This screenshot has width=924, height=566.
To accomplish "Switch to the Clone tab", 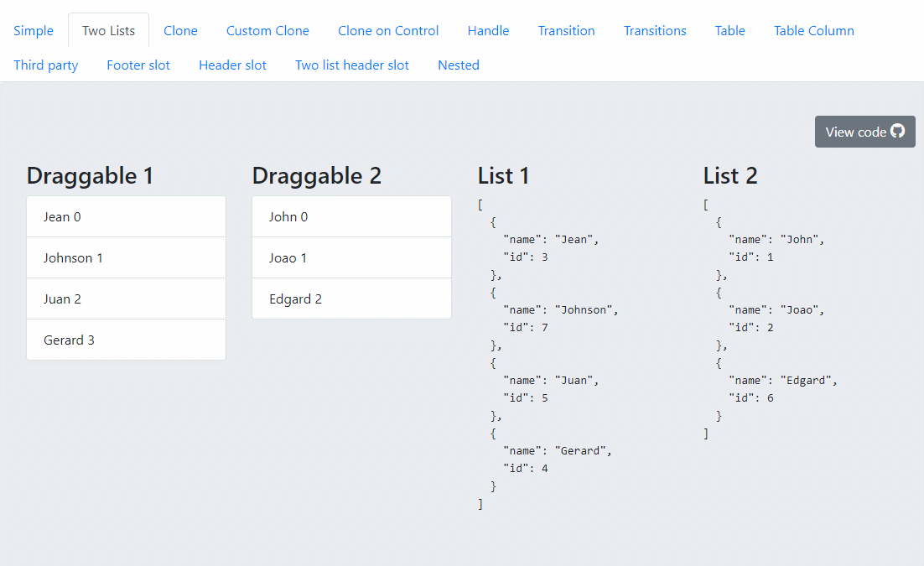I will click(x=180, y=31).
